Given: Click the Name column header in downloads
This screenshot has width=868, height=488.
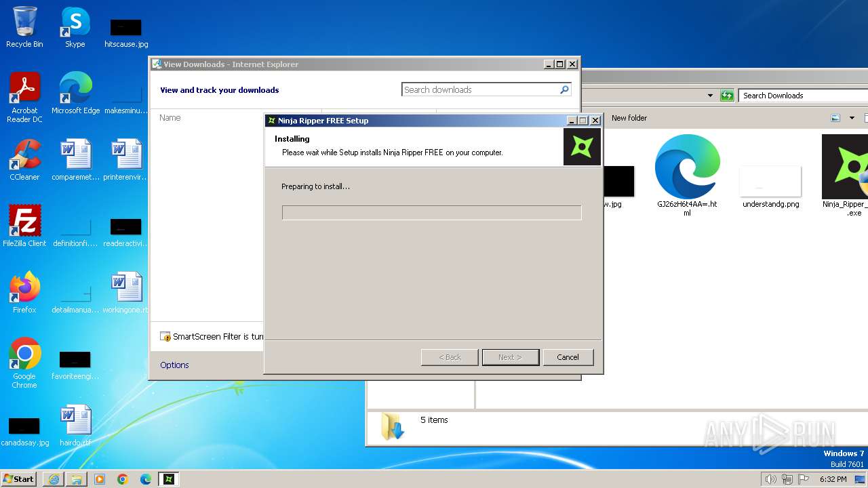Looking at the screenshot, I should click(x=170, y=118).
